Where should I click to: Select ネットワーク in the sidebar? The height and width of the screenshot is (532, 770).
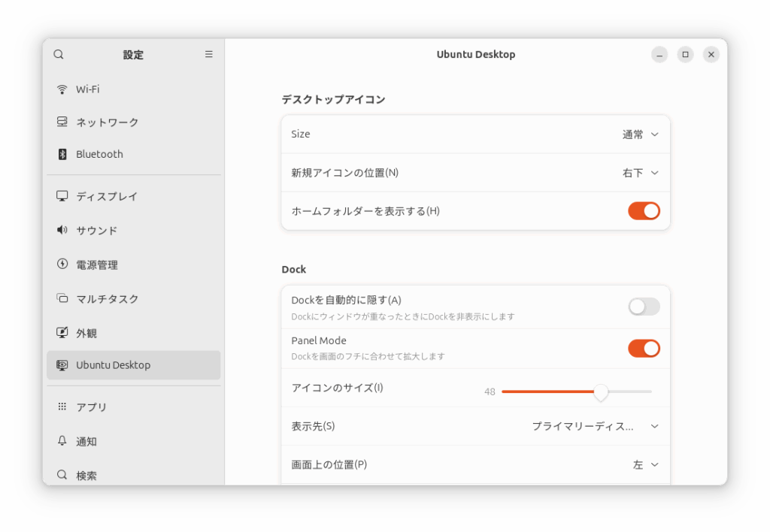point(134,122)
